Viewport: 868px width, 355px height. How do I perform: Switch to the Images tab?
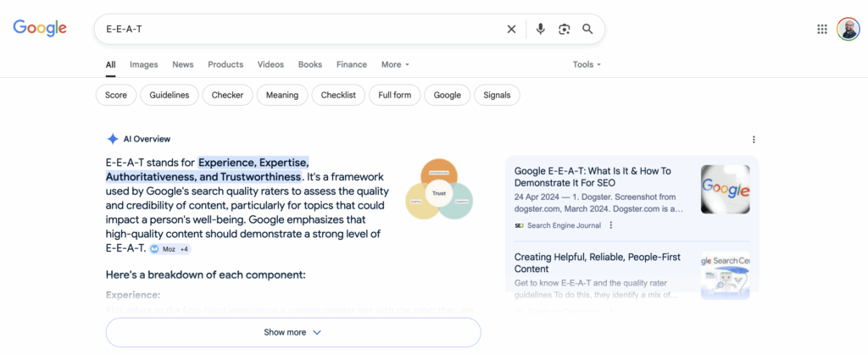click(144, 64)
